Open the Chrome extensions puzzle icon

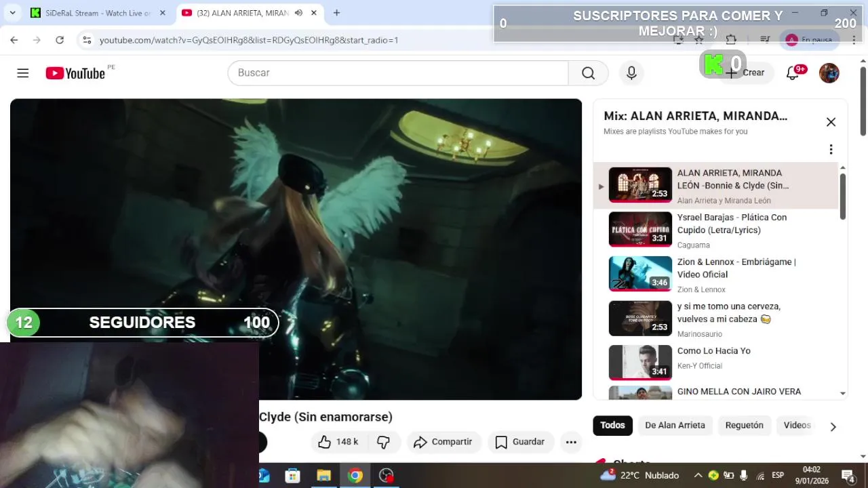[731, 40]
